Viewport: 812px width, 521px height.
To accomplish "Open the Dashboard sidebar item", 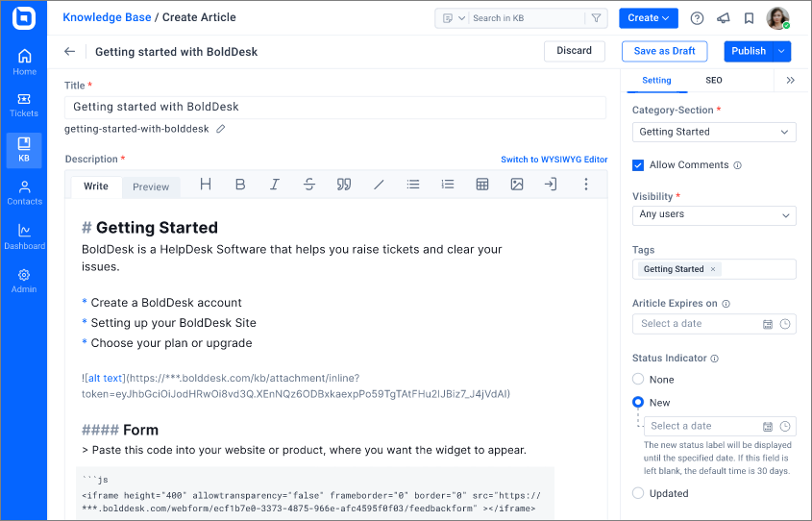I will 24,237.
